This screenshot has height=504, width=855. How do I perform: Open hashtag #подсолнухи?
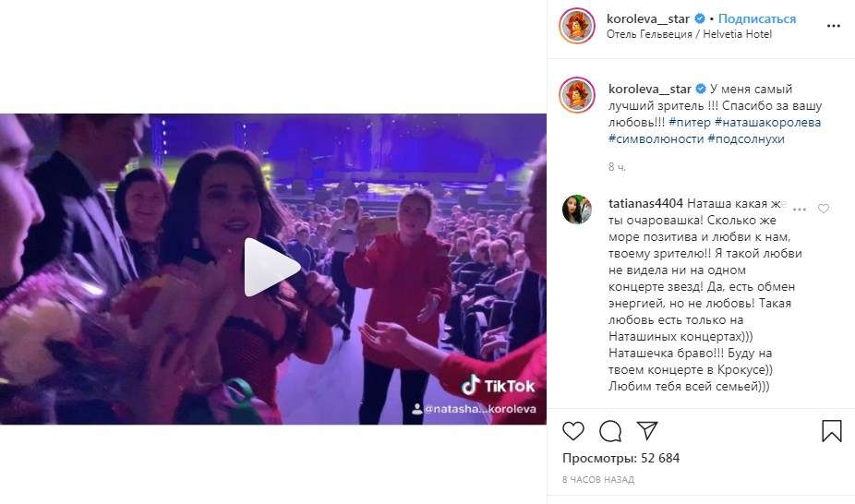click(746, 139)
